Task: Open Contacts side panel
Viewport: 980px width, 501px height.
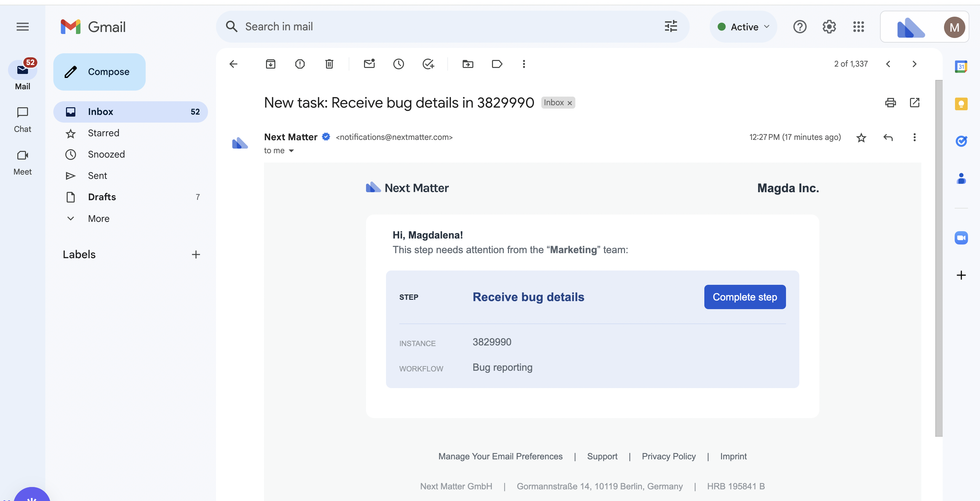Action: (961, 178)
